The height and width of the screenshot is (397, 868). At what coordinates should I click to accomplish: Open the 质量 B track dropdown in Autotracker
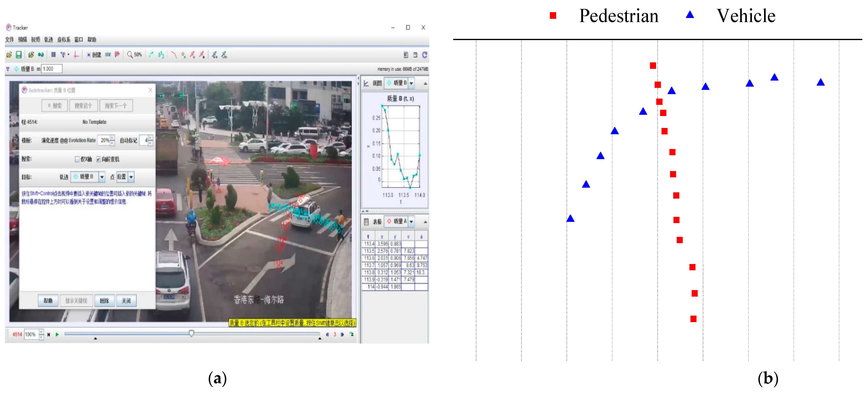102,177
